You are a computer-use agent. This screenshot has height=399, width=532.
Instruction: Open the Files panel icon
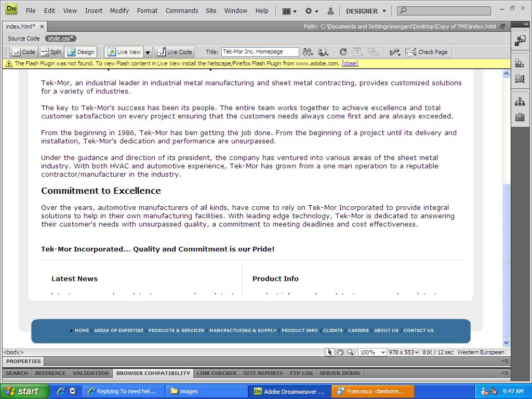click(520, 101)
